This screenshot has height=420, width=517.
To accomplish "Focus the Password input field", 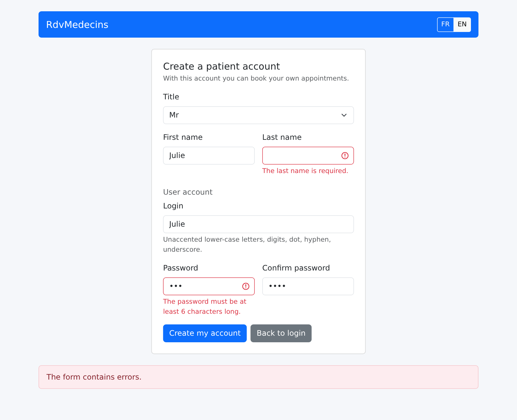I will click(x=209, y=286).
